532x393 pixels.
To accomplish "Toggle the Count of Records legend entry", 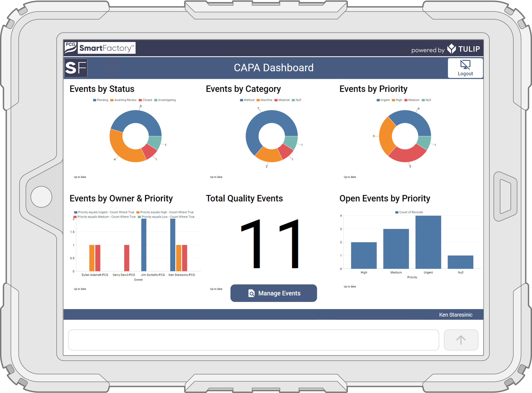I will point(409,212).
